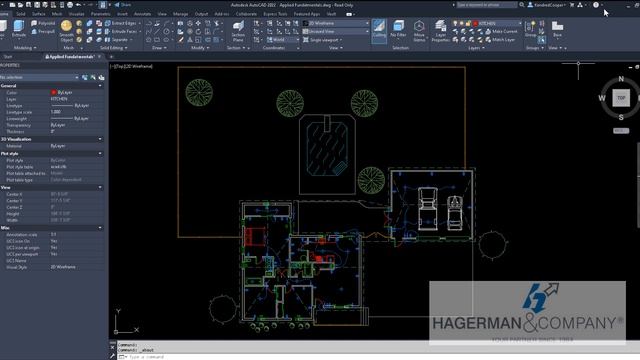Collapse the Plot style section
Image resolution: width=640 pixels, height=360 pixels.
(x=100, y=153)
